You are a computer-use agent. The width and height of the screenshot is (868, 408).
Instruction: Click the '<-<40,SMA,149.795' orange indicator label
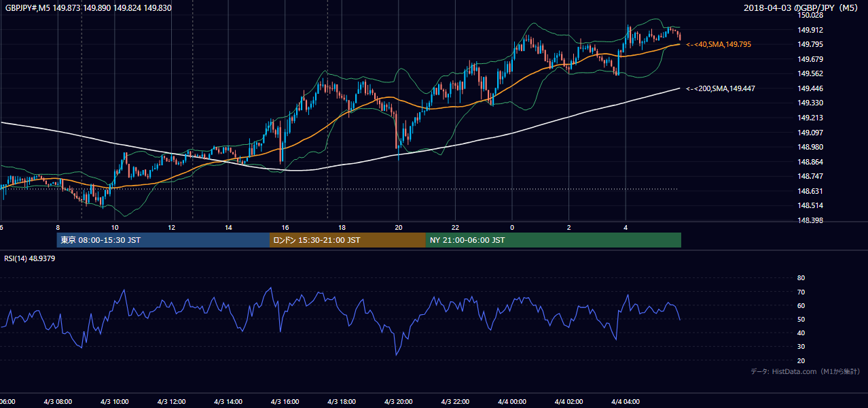(x=719, y=44)
